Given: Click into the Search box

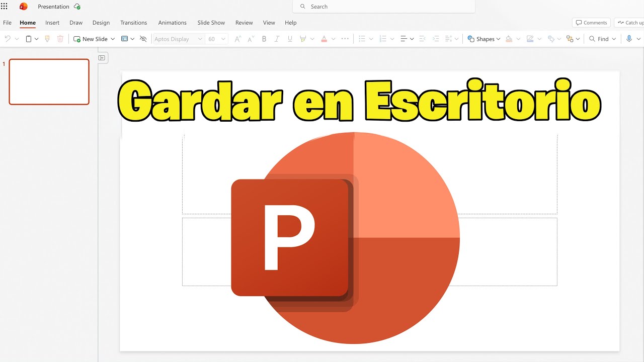Looking at the screenshot, I should 384,7.
